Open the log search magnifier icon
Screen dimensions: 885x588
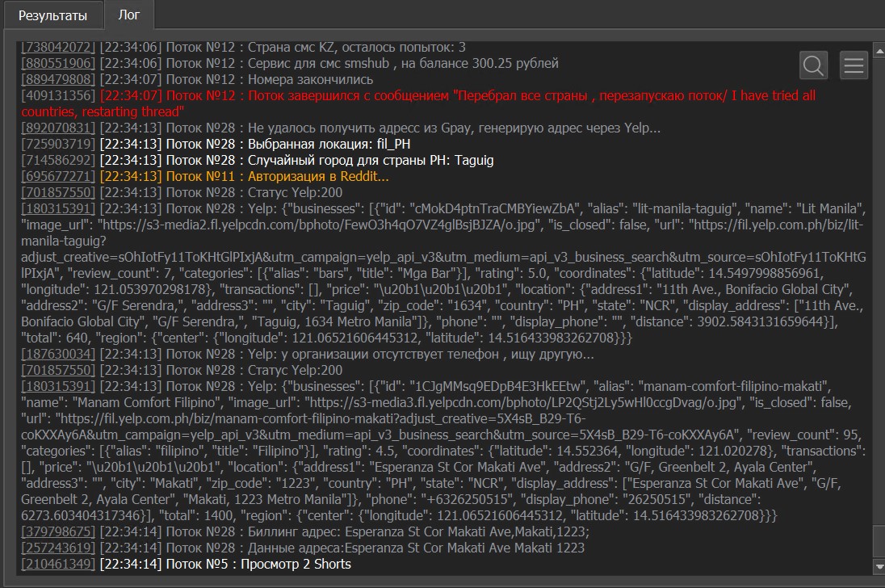tap(813, 65)
